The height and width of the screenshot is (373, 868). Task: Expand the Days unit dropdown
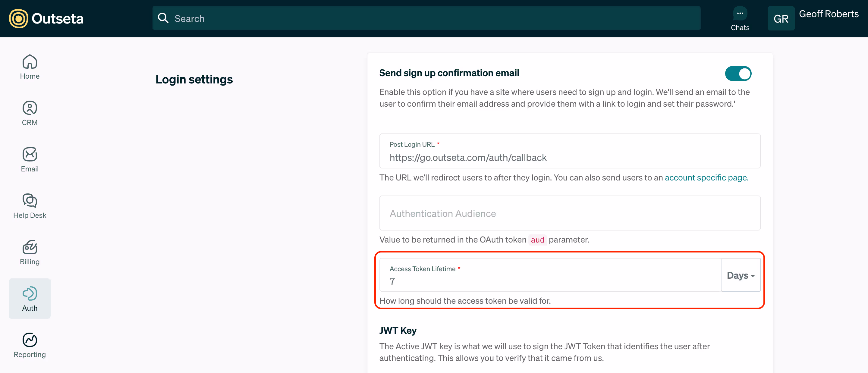point(741,275)
